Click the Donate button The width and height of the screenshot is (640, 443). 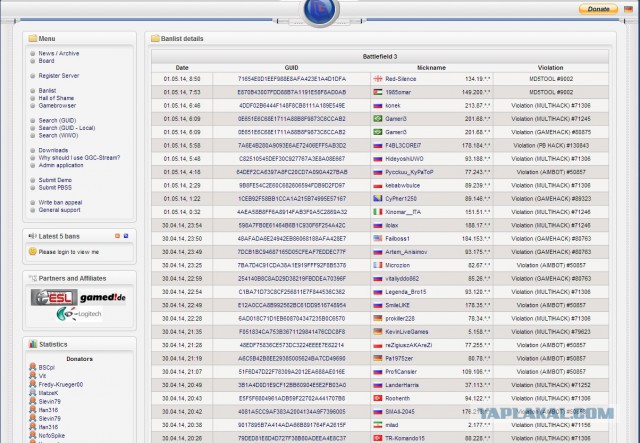pos(598,9)
